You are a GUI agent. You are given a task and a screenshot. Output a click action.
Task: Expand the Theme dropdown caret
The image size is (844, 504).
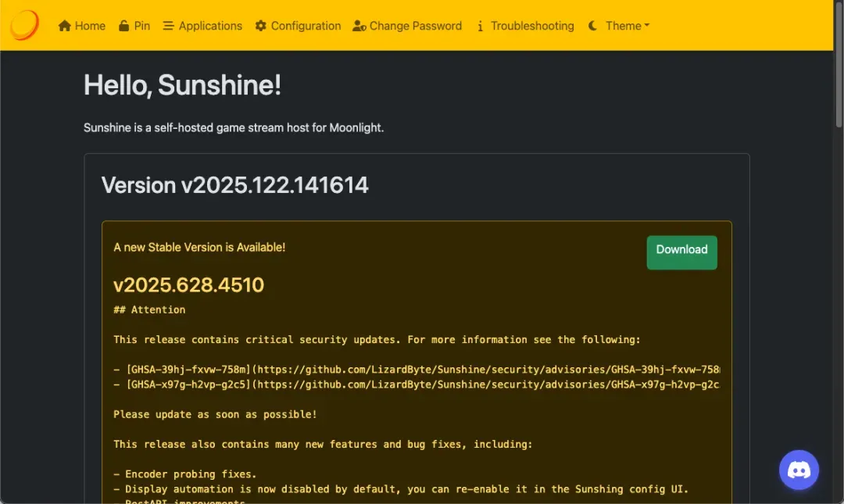coord(647,26)
